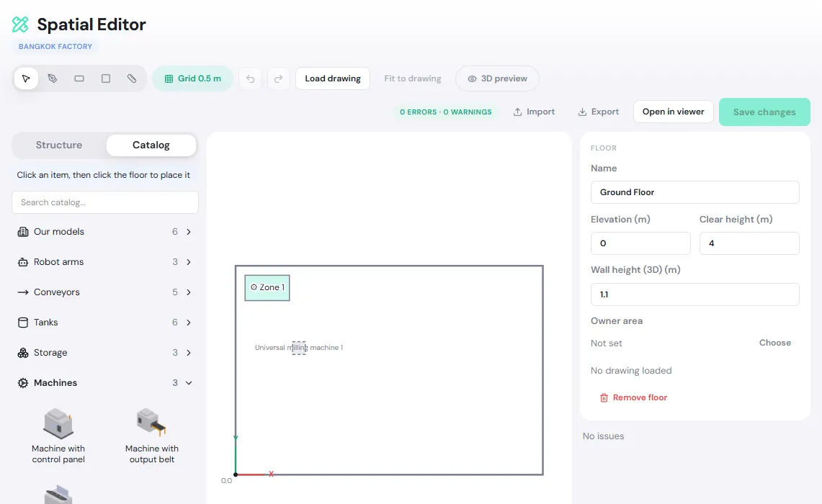The height and width of the screenshot is (504, 822).
Task: Click the Wall height (3D) field
Action: point(694,294)
